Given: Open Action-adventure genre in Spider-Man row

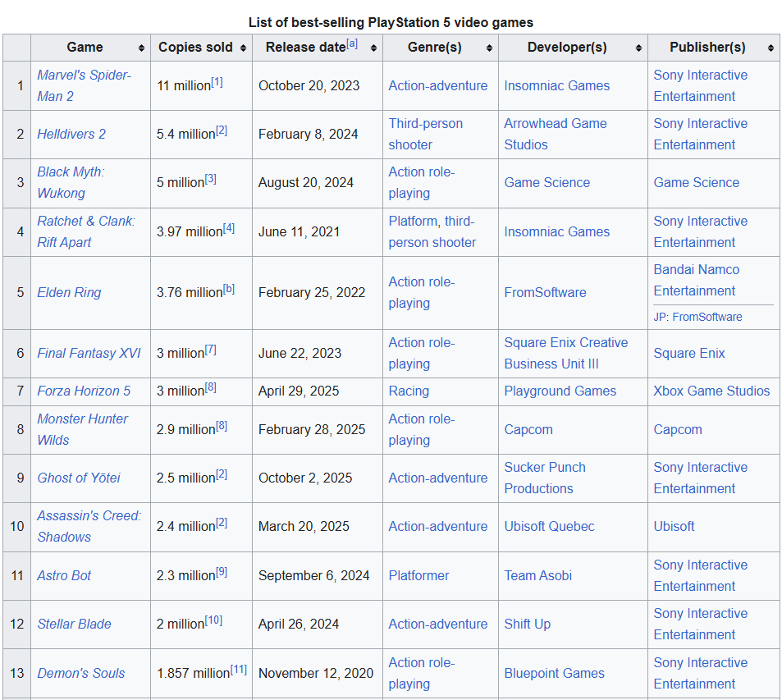Looking at the screenshot, I should tap(438, 86).
